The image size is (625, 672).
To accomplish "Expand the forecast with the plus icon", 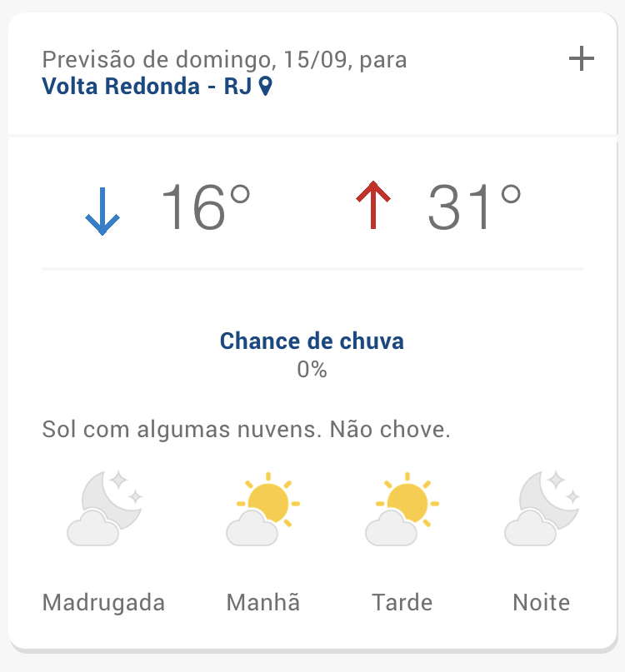I will click(581, 59).
